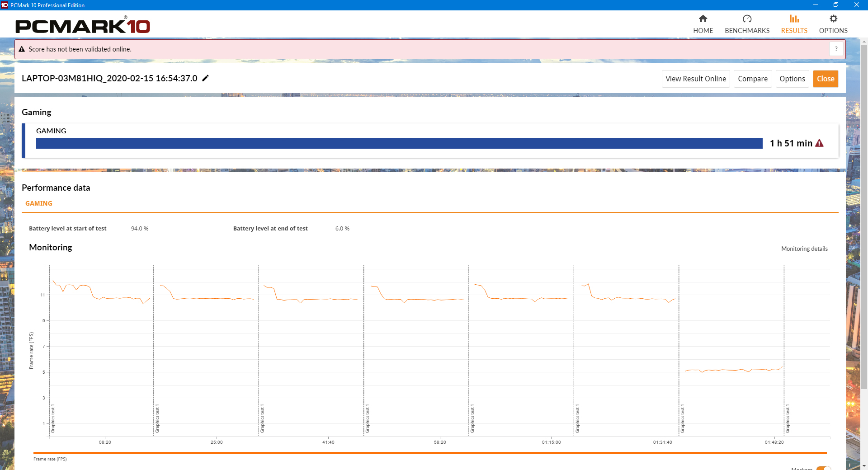868x470 pixels.
Task: Click the 'Battery level at end of test' label
Action: click(x=270, y=229)
